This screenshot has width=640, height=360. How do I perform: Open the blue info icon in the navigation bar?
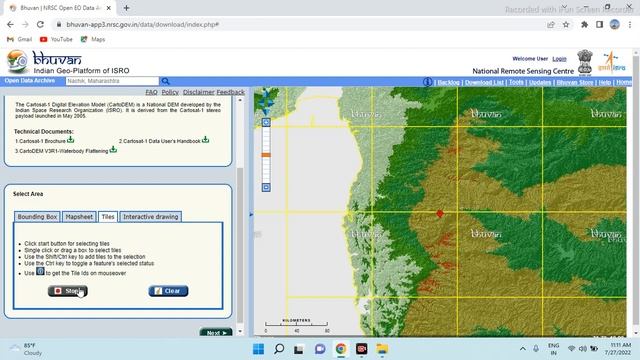coord(427,82)
